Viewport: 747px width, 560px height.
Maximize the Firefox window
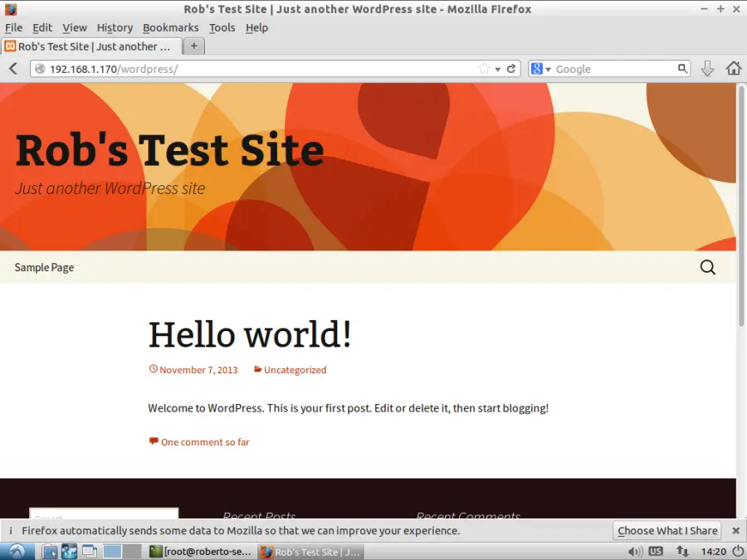point(720,9)
